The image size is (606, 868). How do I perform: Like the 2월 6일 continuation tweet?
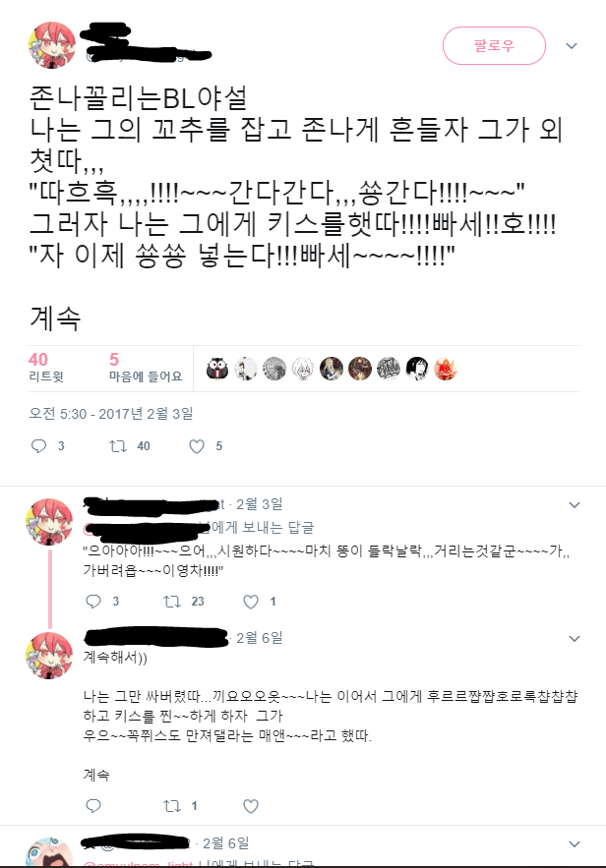pos(251,806)
